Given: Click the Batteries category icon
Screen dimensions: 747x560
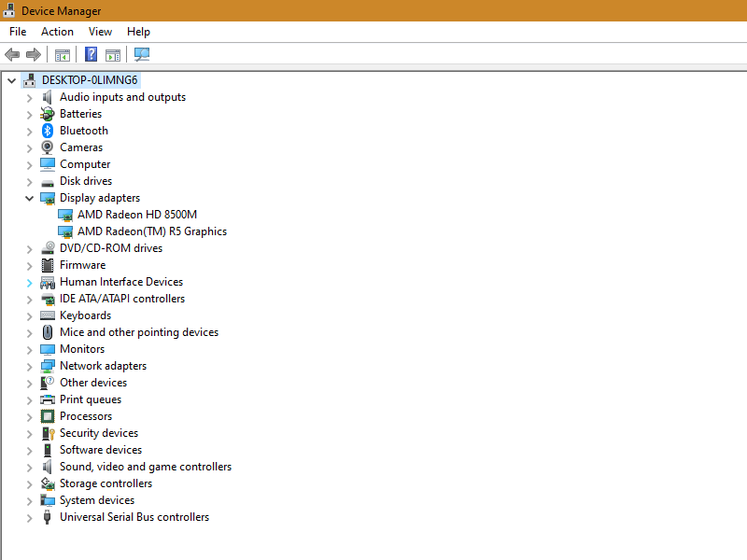Looking at the screenshot, I should [x=48, y=114].
